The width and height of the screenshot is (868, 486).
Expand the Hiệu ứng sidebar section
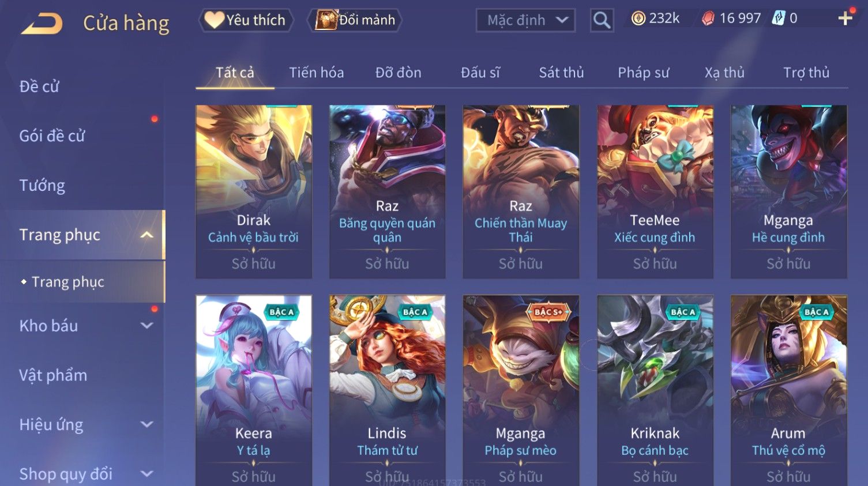[147, 425]
